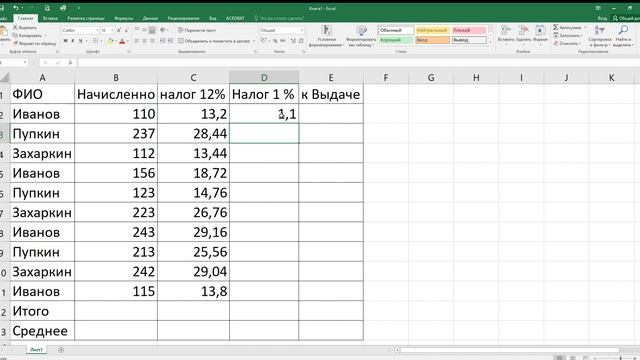Click the Copy (Копировать) button
The width and height of the screenshot is (640, 360).
[x=28, y=36]
